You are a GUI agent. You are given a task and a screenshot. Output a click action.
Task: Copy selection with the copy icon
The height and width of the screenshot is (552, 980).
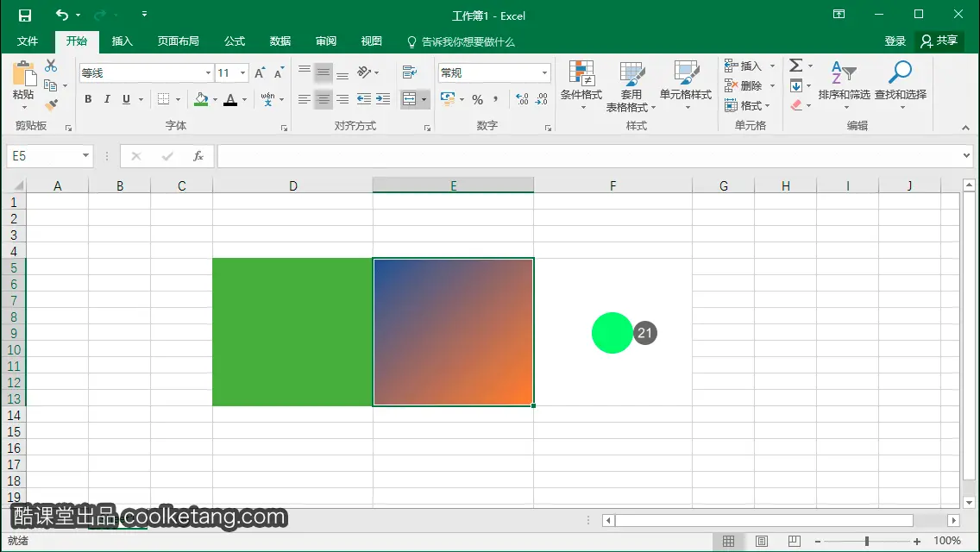51,85
